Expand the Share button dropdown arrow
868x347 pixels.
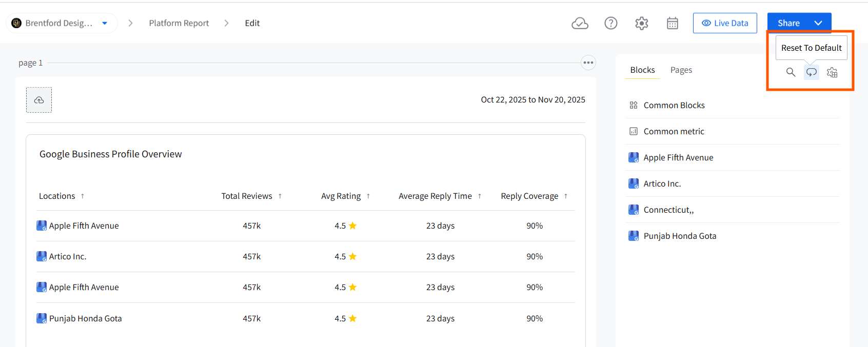pos(818,23)
